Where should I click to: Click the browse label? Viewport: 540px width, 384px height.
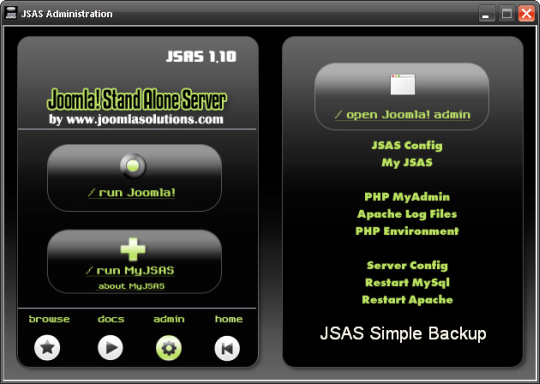49,319
